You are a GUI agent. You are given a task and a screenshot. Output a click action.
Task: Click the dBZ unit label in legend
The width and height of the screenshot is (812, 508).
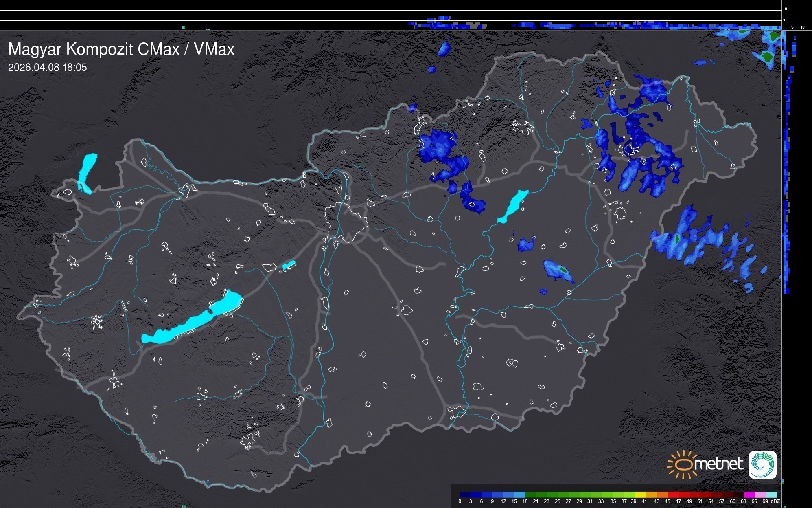[775, 501]
